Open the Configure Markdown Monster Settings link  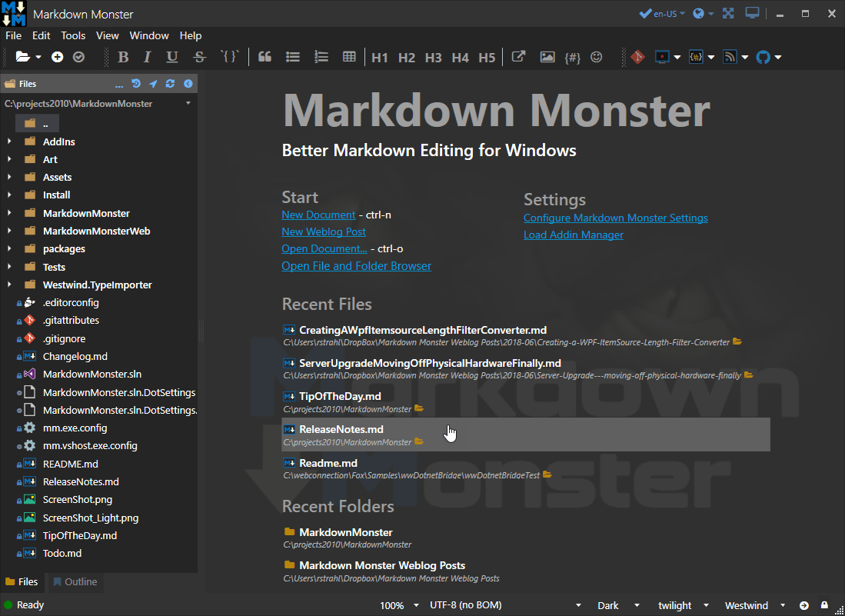(615, 218)
